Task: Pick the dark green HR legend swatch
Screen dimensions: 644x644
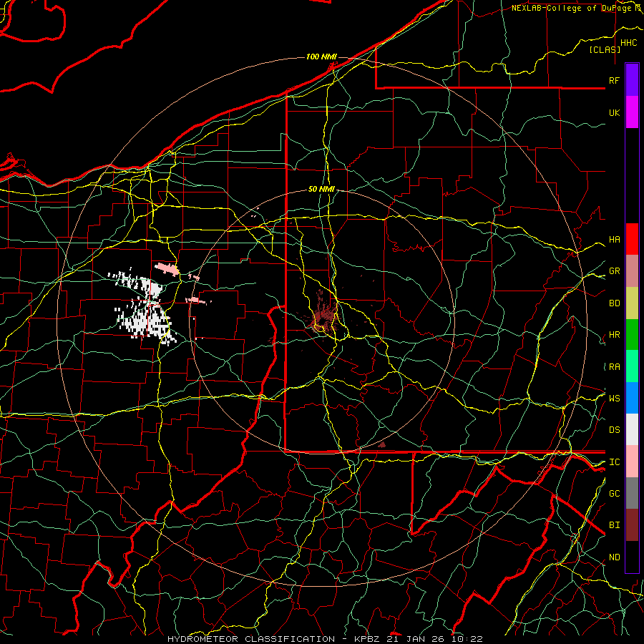Action: pos(632,335)
